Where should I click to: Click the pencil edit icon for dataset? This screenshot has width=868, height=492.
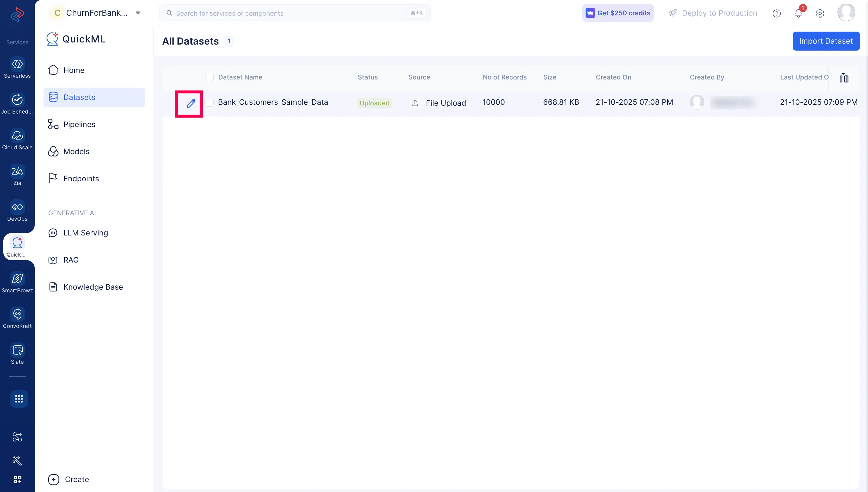(x=191, y=103)
